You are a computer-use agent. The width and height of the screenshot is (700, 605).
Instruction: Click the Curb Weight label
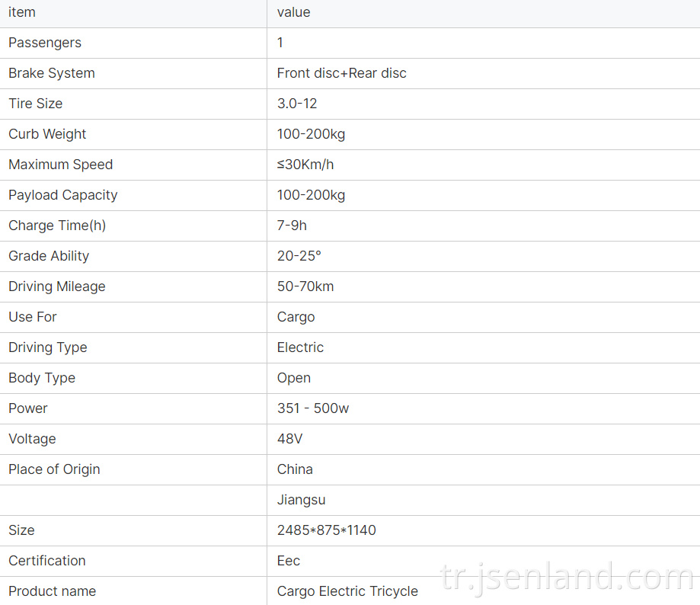pyautogui.click(x=47, y=134)
